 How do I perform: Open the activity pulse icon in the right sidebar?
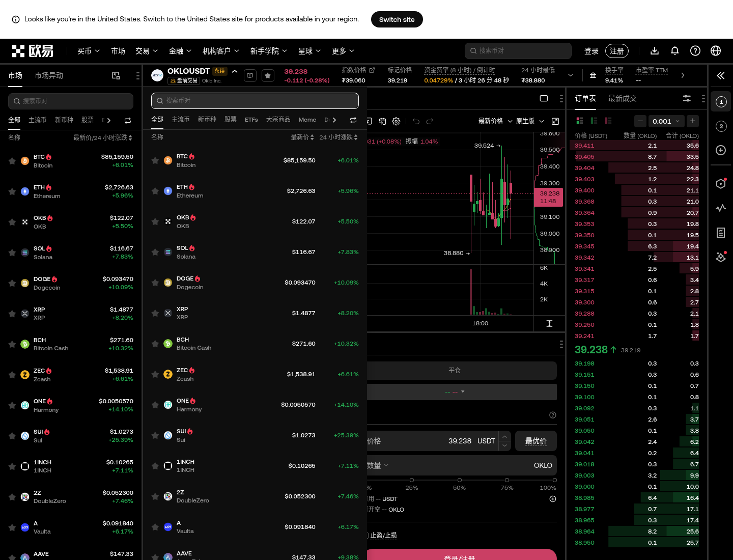coord(721,208)
